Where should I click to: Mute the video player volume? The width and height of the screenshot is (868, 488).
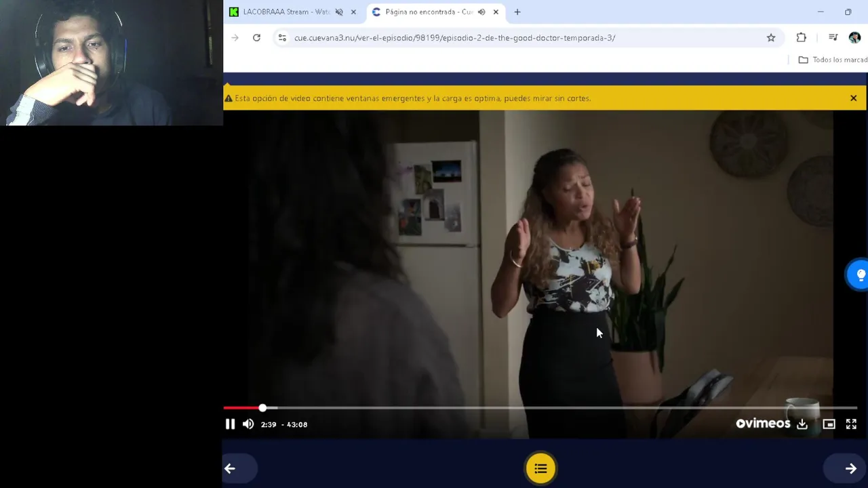click(248, 424)
